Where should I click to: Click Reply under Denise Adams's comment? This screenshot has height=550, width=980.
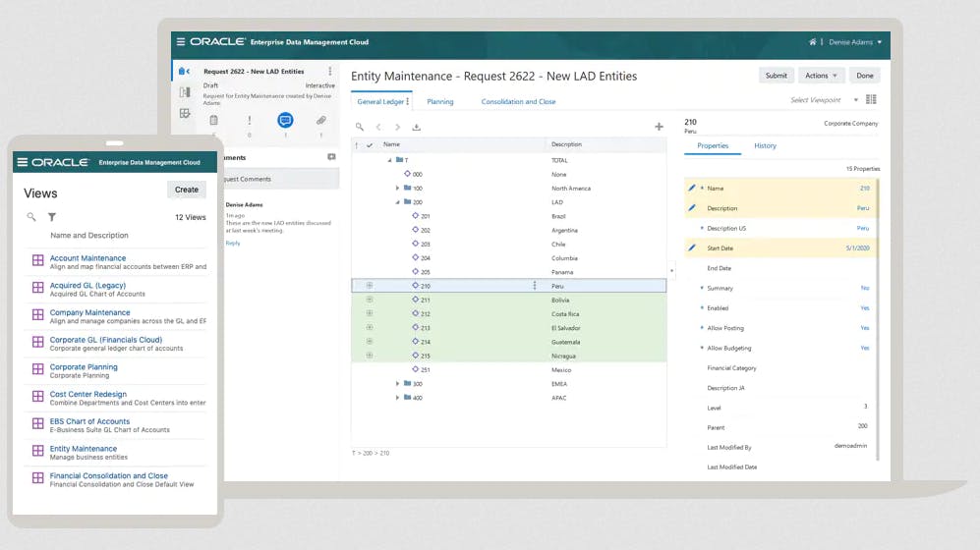pyautogui.click(x=233, y=243)
